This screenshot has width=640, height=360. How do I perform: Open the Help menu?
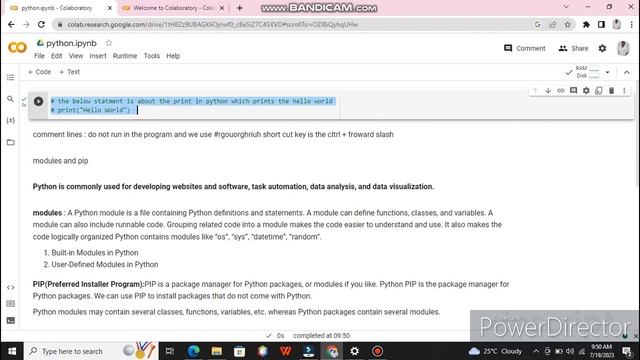[x=173, y=56]
